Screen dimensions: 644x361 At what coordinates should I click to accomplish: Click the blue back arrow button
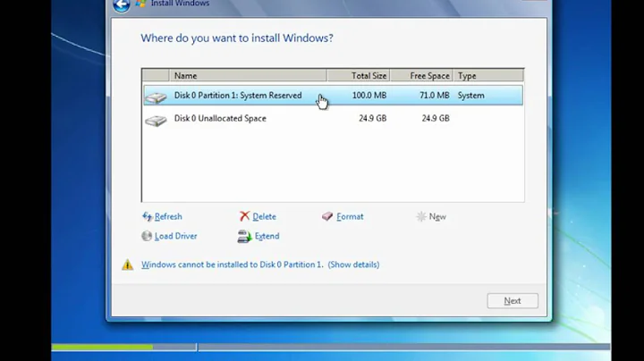pyautogui.click(x=121, y=5)
